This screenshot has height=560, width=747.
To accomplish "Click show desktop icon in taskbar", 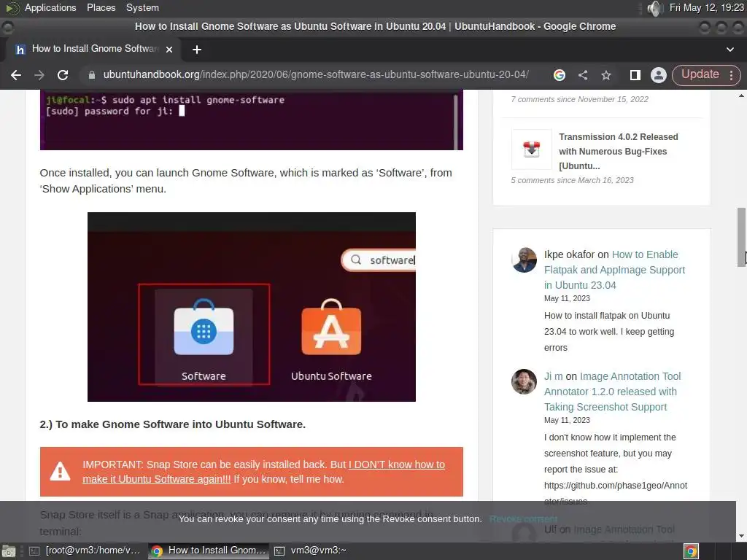I will [9, 551].
